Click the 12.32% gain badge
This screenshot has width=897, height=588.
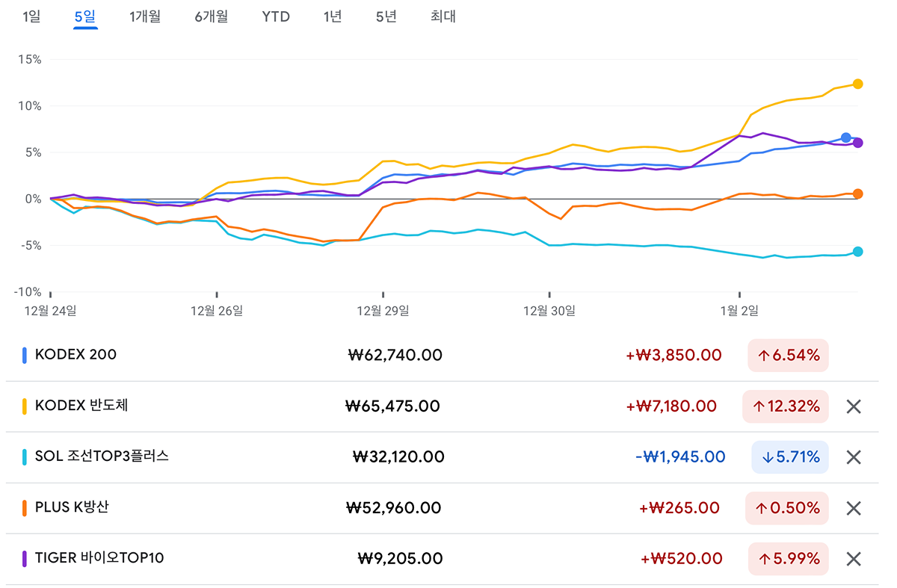[786, 406]
